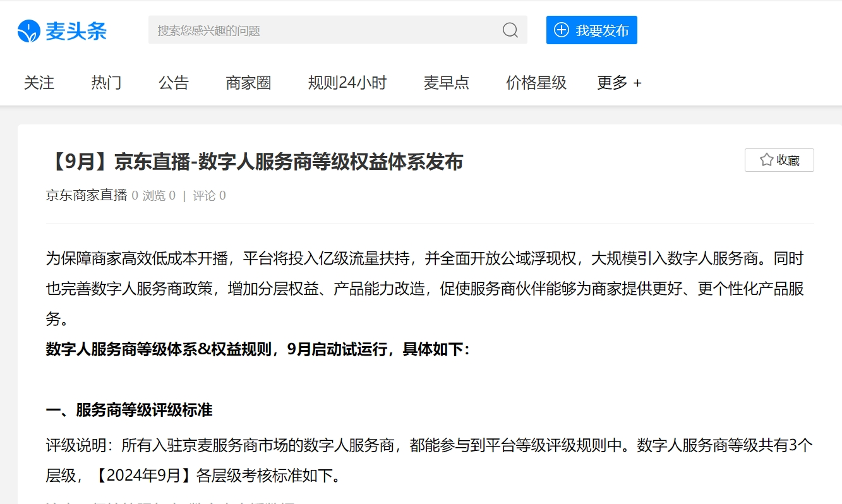Screen dimensions: 842x504
Task: Click the star icon beside 收藏
Action: tap(766, 160)
